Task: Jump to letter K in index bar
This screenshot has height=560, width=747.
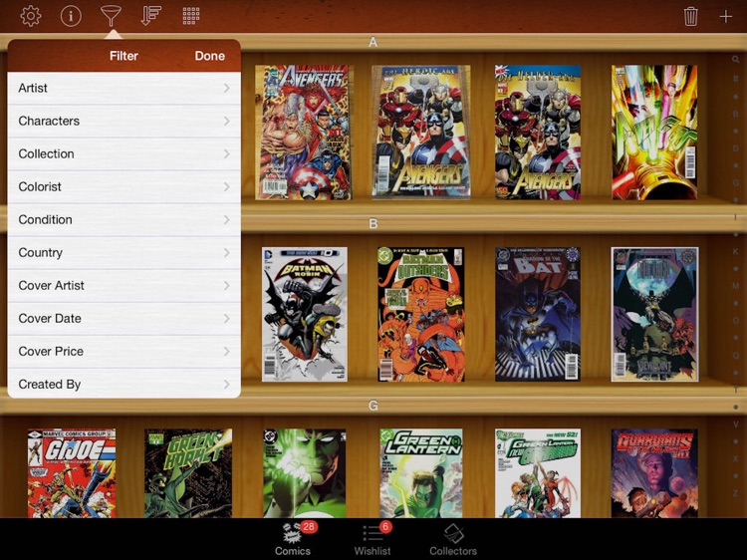Action: click(736, 251)
